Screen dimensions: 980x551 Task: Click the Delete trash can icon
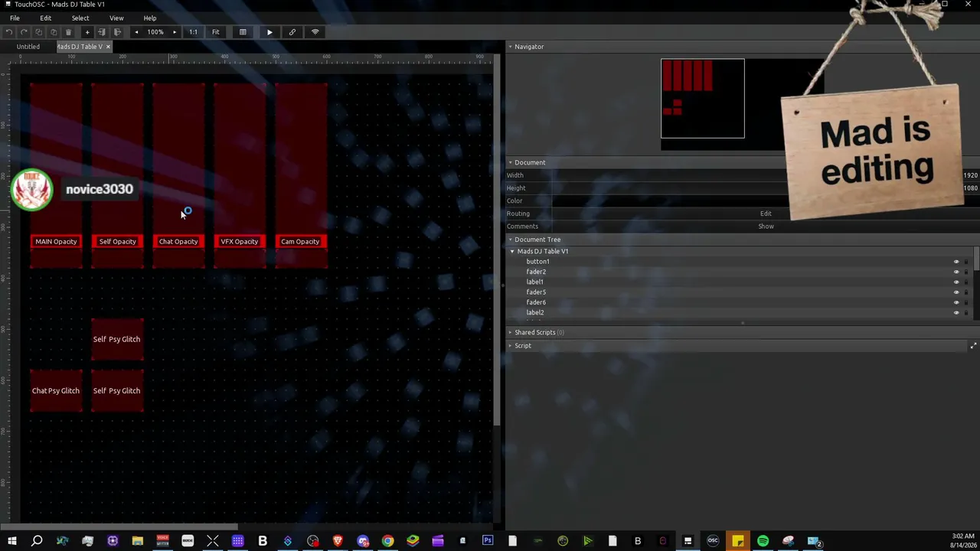click(68, 32)
